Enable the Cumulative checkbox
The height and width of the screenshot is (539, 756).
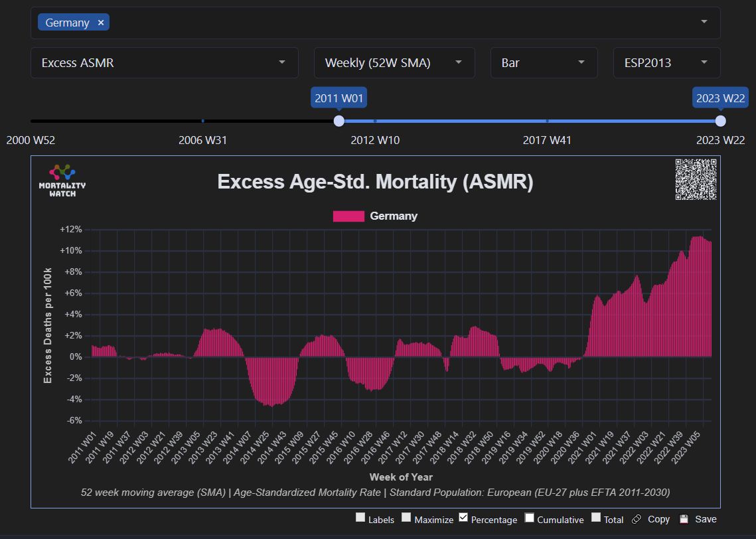(529, 518)
